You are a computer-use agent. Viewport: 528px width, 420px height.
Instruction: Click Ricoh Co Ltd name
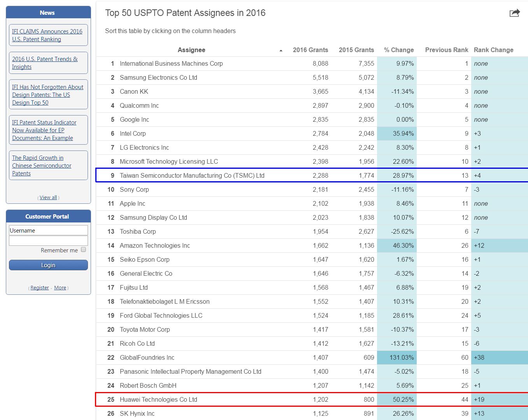pyautogui.click(x=137, y=343)
